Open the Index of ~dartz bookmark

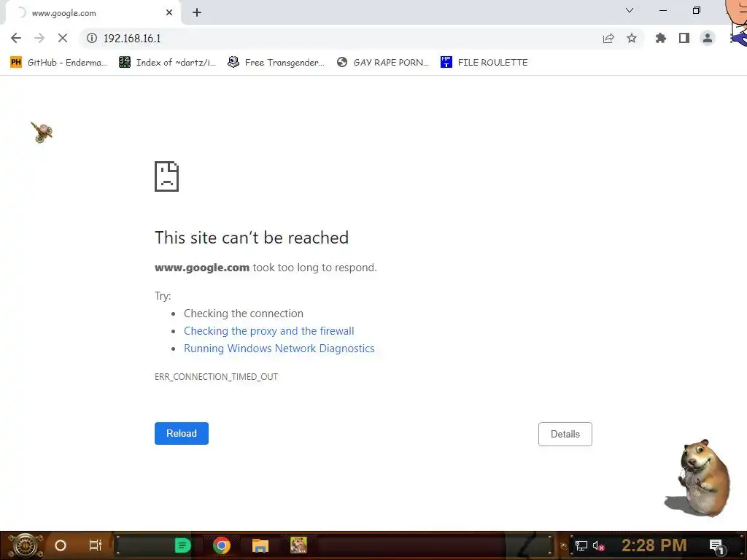tap(168, 63)
